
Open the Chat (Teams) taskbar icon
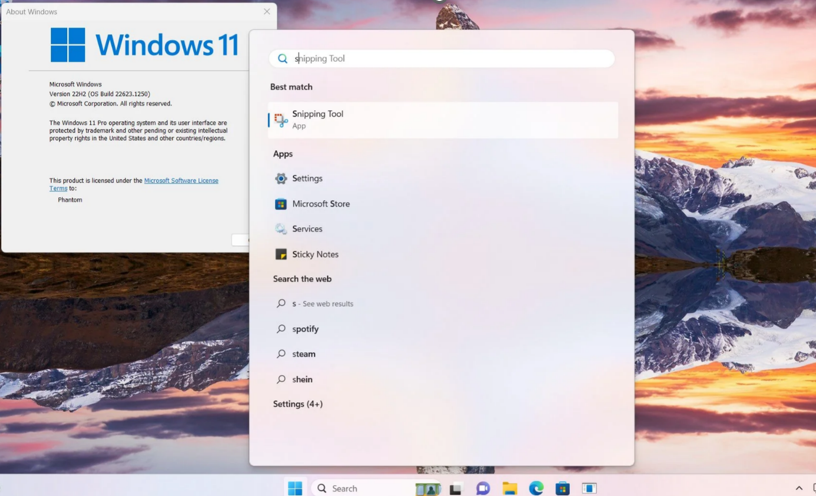(x=483, y=488)
